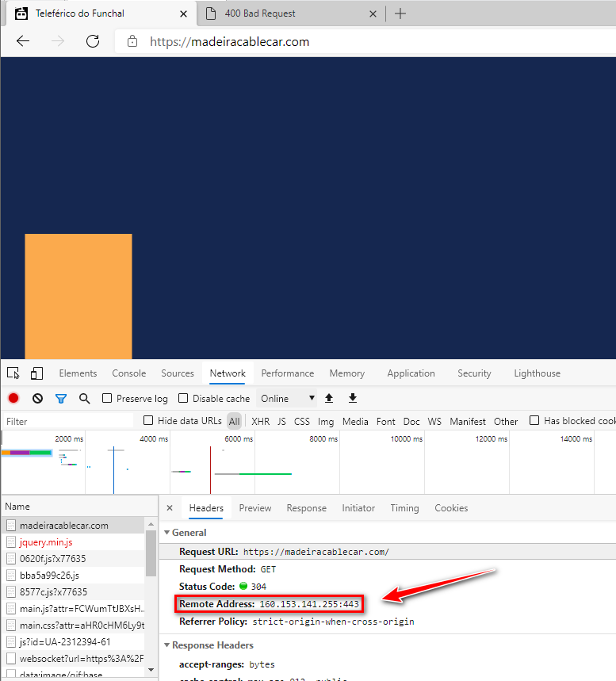Open the Console panel
Screen dimensions: 616x681
point(129,373)
